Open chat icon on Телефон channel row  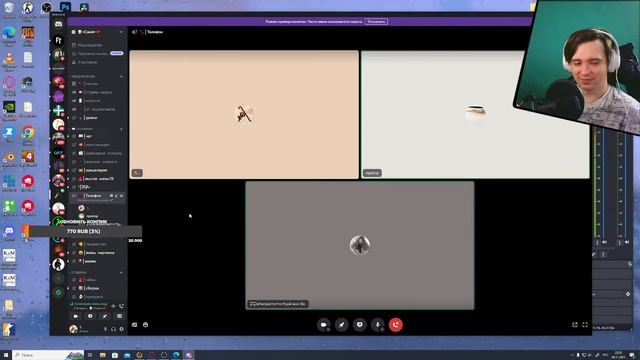(111, 196)
